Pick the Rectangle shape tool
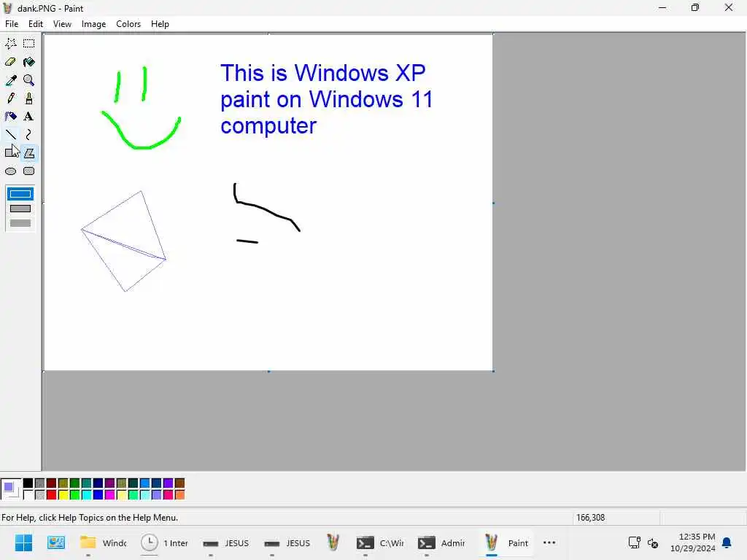 point(11,153)
